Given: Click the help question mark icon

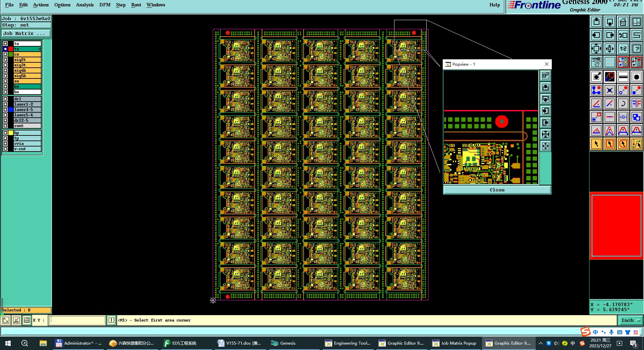Looking at the screenshot, I should (x=636, y=49).
